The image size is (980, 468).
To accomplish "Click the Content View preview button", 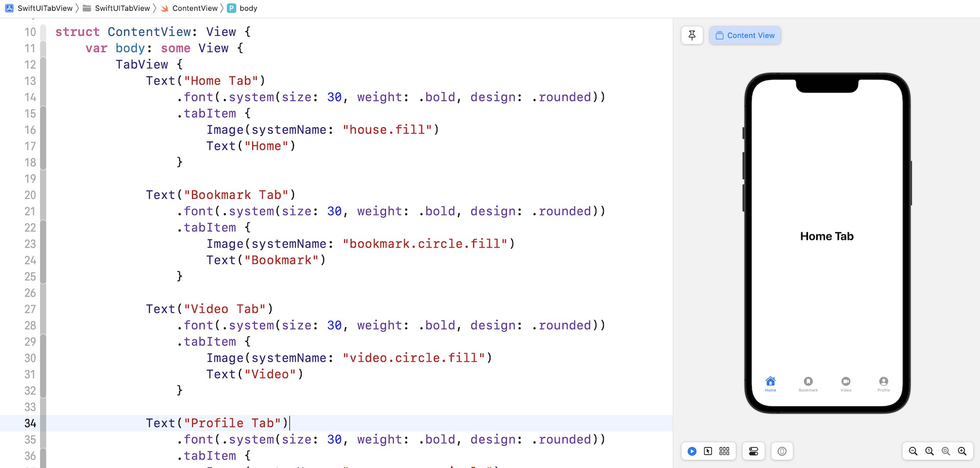I will (x=745, y=35).
